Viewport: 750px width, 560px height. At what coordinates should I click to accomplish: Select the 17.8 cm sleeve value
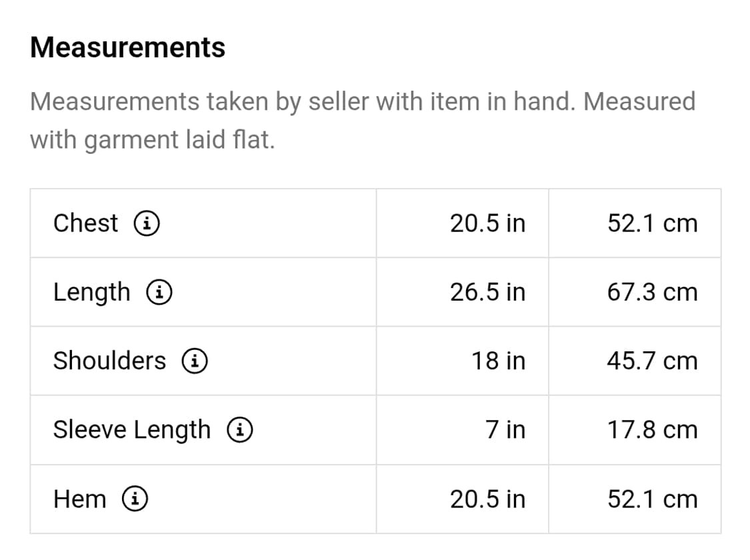653,430
